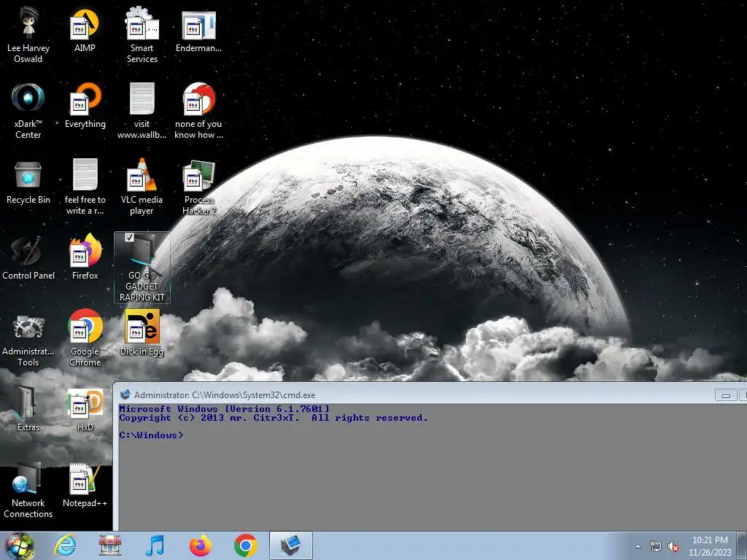
Task: Select the xDark Center icon
Action: tap(28, 111)
